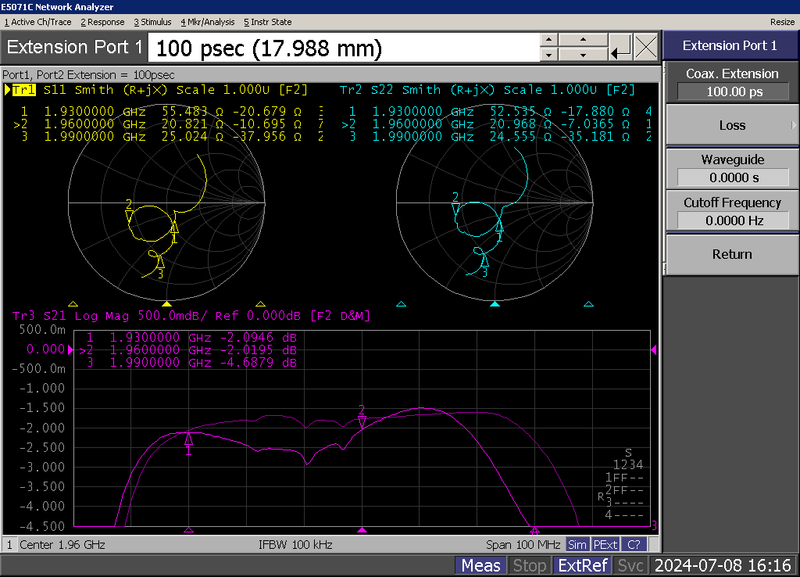Toggle the Stop trigger indicator
The image size is (800, 577).
[x=529, y=564]
